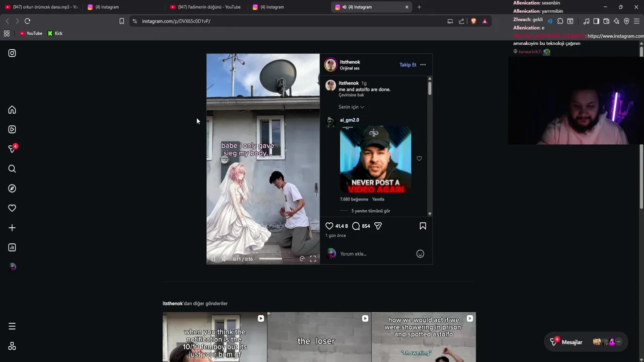Click the video replay loop button
Screen dimensions: 644x362
302,259
